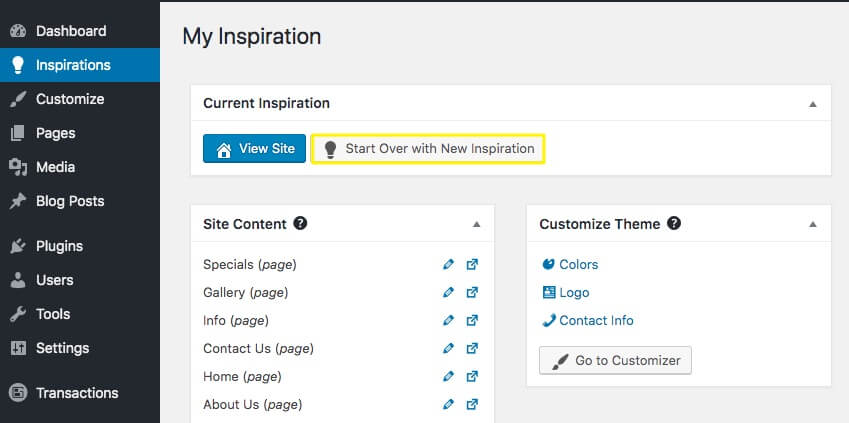Go to Plugins in the sidebar
Screen dimensions: 849x423
(59, 246)
